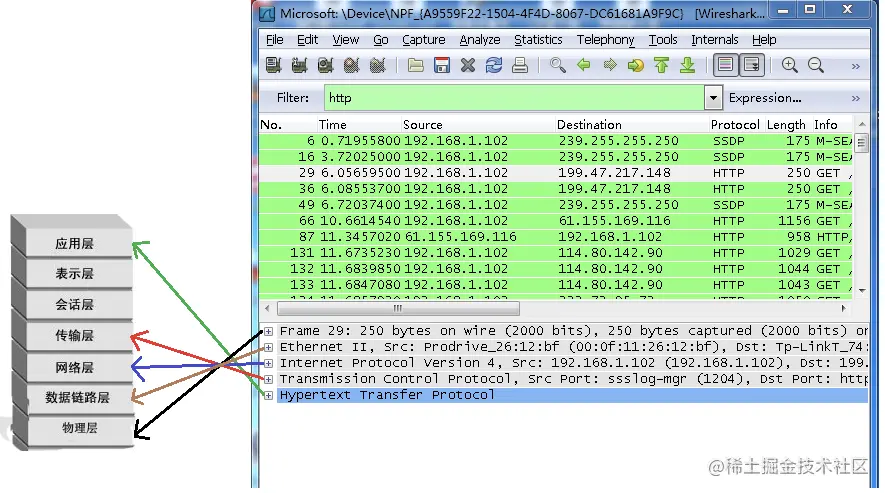This screenshot has width=885, height=493.
Task: Toggle auto scroll in live capture
Action: click(x=752, y=65)
